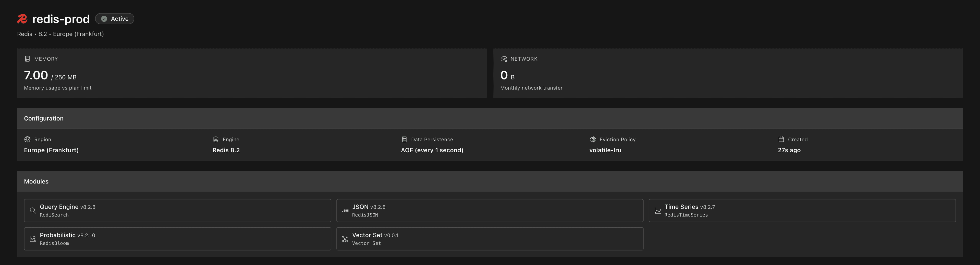This screenshot has height=265, width=980.
Task: Click the Memory card icon
Action: tap(27, 59)
